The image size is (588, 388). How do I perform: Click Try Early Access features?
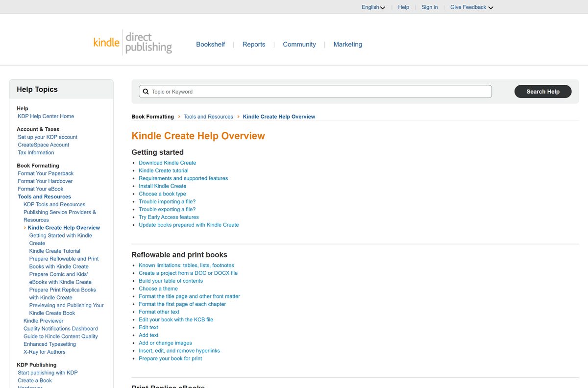click(169, 218)
